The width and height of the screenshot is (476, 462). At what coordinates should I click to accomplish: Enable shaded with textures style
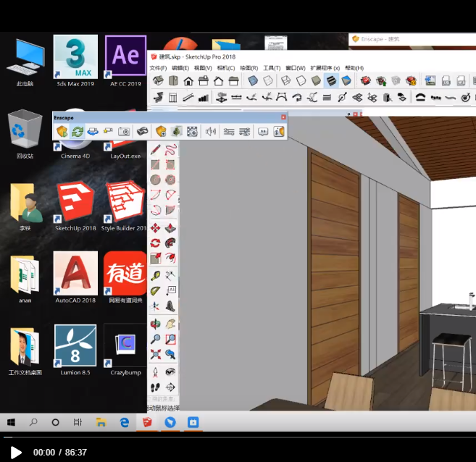[x=331, y=80]
